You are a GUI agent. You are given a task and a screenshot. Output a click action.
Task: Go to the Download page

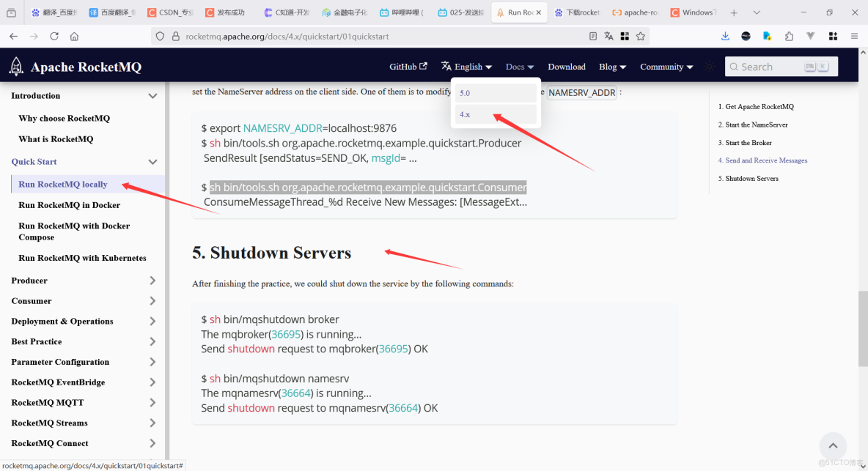coord(566,67)
